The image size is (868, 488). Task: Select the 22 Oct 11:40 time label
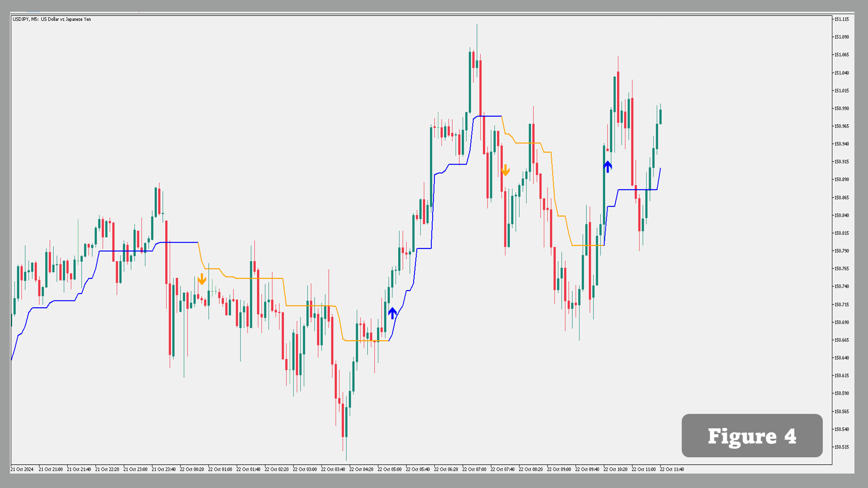pos(672,469)
